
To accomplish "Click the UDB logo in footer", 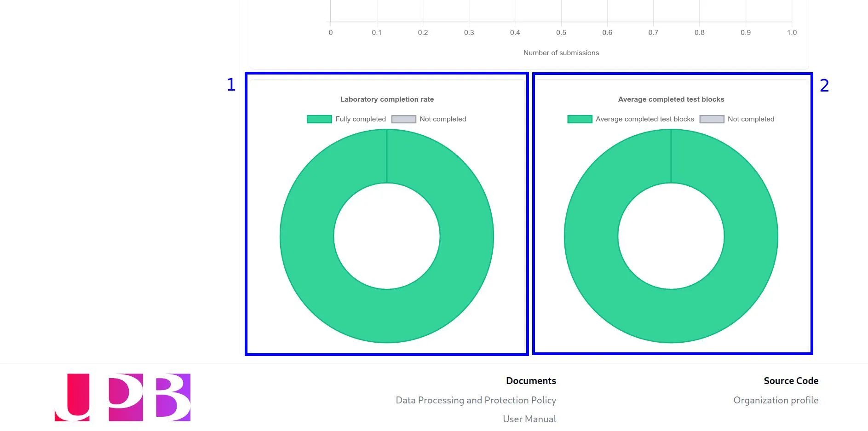I will 122,397.
